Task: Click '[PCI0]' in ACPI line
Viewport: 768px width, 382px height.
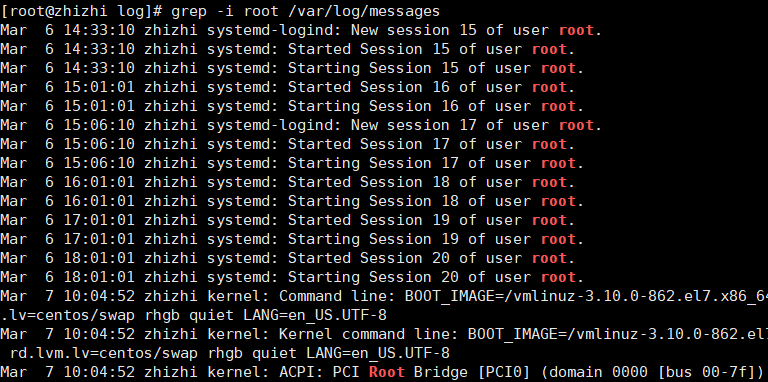Action: (x=504, y=372)
